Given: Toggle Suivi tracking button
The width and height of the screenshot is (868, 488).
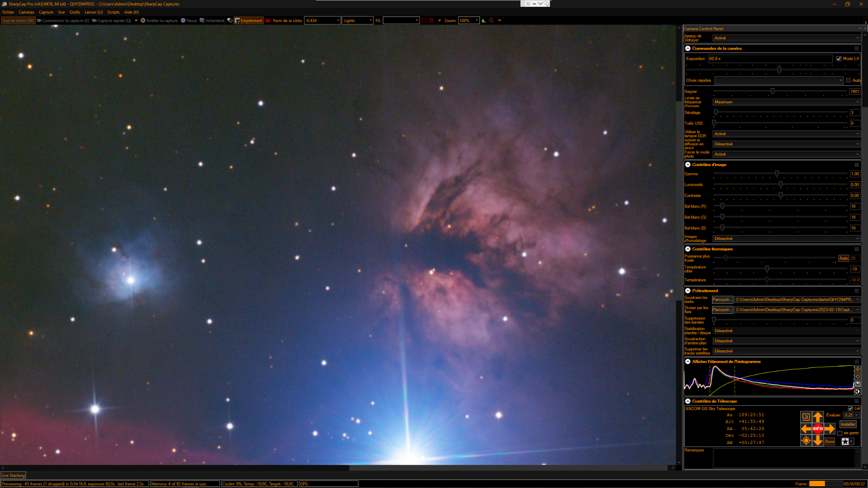Looking at the screenshot, I should (829, 441).
